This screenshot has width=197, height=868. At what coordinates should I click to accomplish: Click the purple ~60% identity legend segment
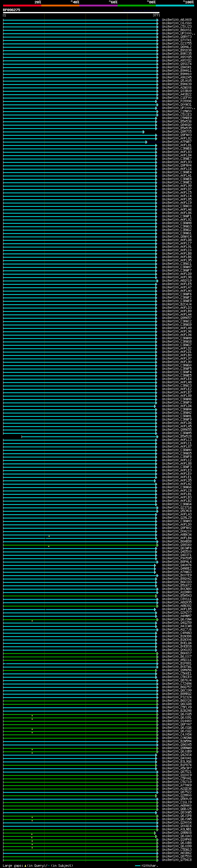tap(99, 6)
